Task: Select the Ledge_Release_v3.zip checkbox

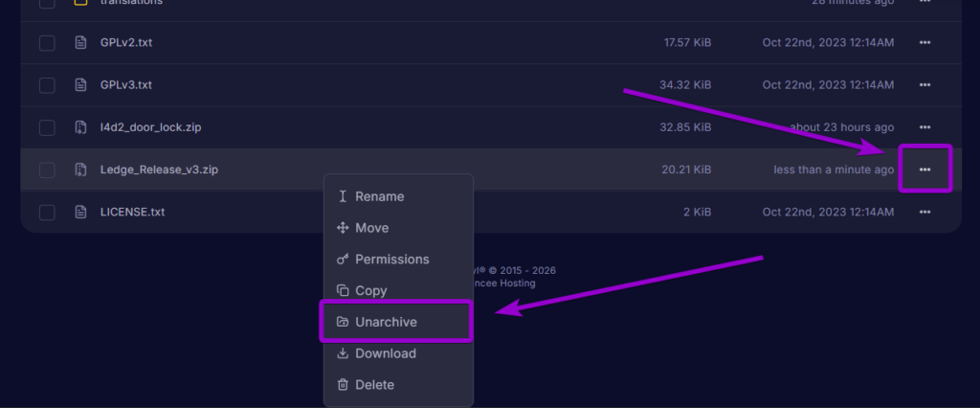Action: point(47,170)
